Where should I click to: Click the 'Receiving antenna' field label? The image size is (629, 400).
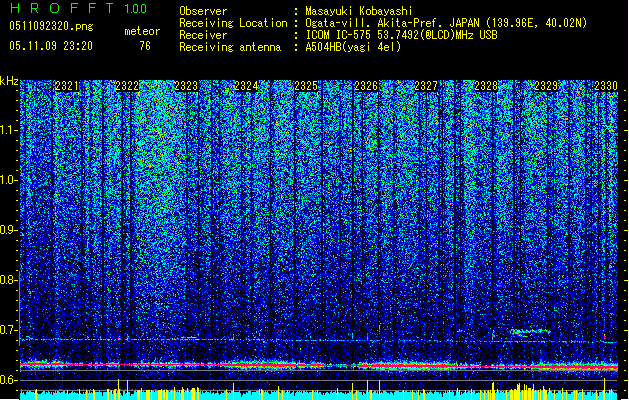click(x=230, y=47)
